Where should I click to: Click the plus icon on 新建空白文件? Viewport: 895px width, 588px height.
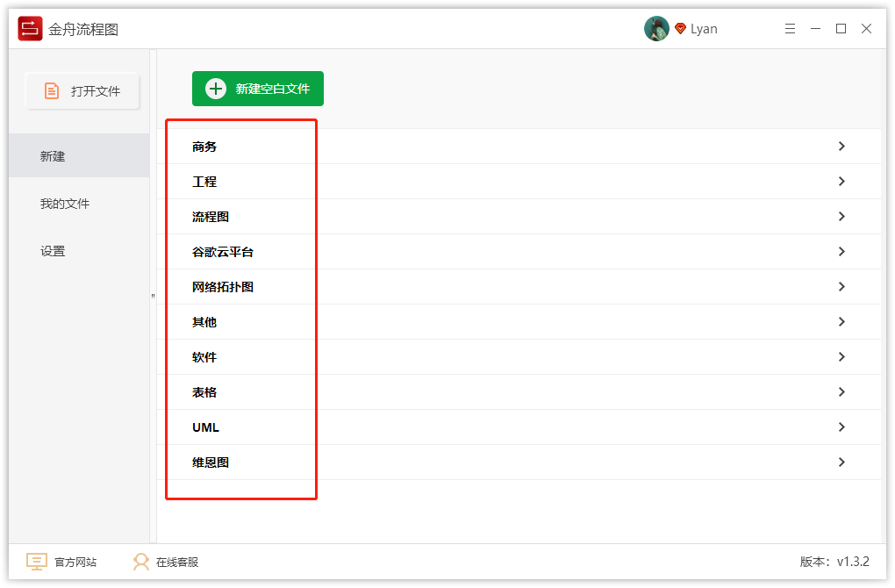pyautogui.click(x=216, y=89)
